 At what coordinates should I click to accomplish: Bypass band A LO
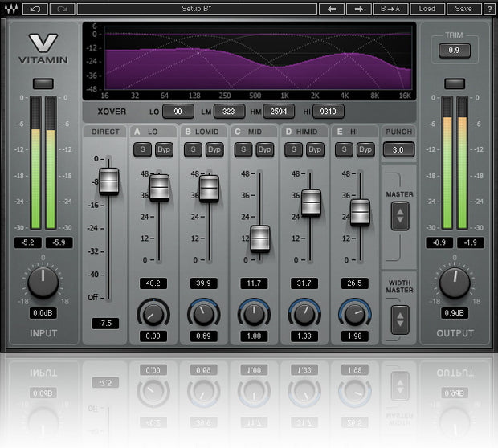[164, 149]
